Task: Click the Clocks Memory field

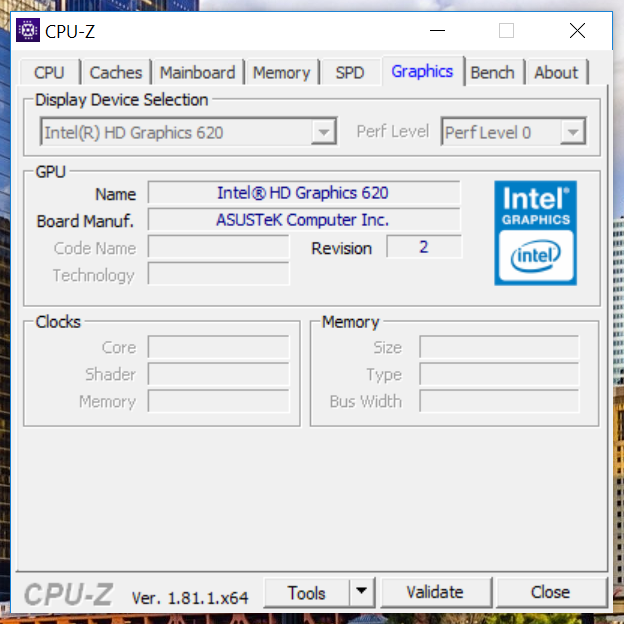Action: [218, 401]
